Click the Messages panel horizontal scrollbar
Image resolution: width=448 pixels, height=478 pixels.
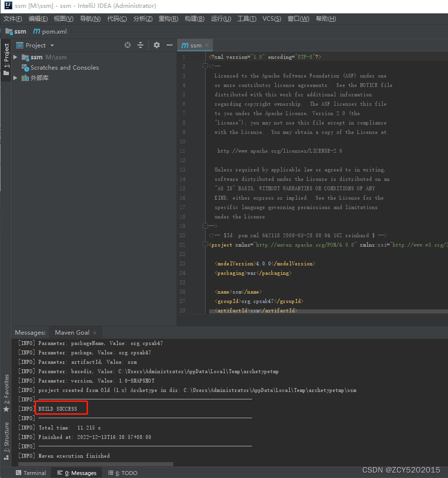(95, 464)
